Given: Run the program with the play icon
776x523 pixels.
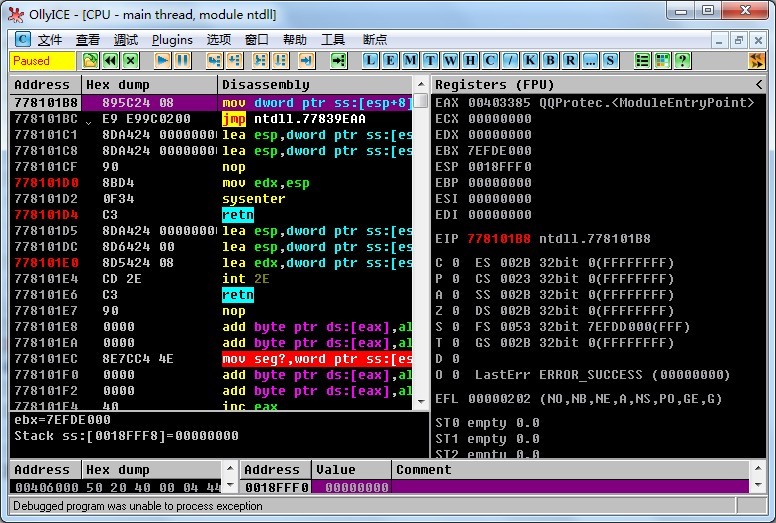Looking at the screenshot, I should coord(162,61).
